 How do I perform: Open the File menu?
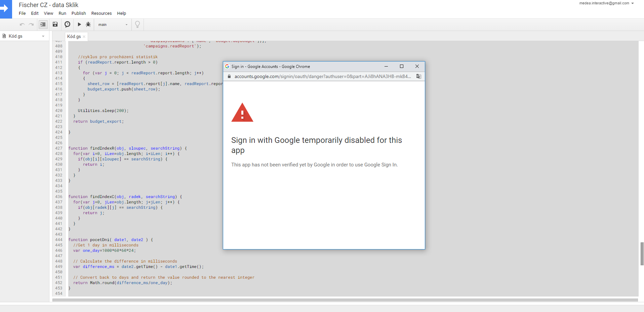tap(22, 13)
